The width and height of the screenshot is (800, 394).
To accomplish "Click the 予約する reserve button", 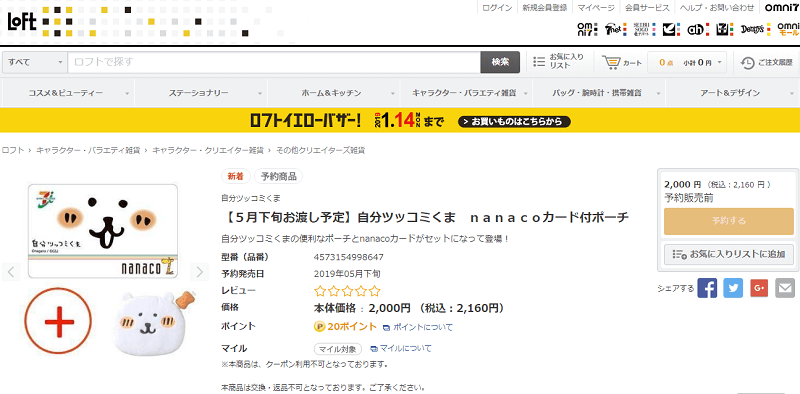I will click(x=729, y=221).
